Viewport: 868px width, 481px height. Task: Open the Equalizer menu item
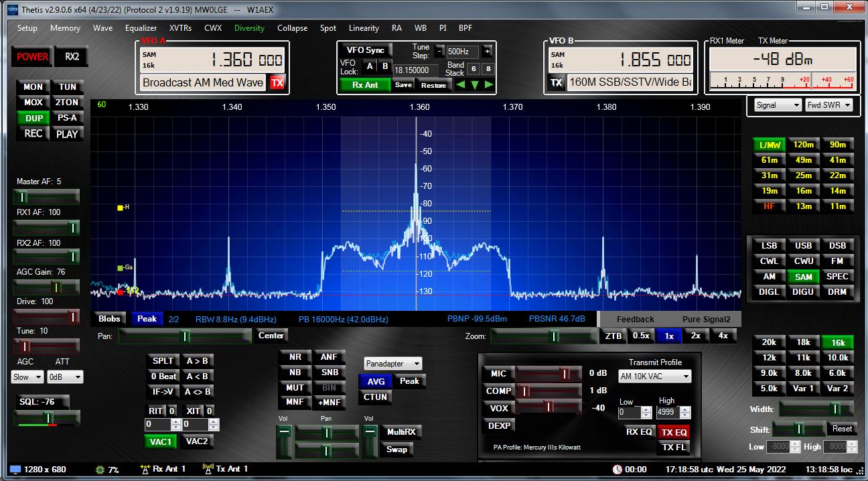pyautogui.click(x=141, y=28)
